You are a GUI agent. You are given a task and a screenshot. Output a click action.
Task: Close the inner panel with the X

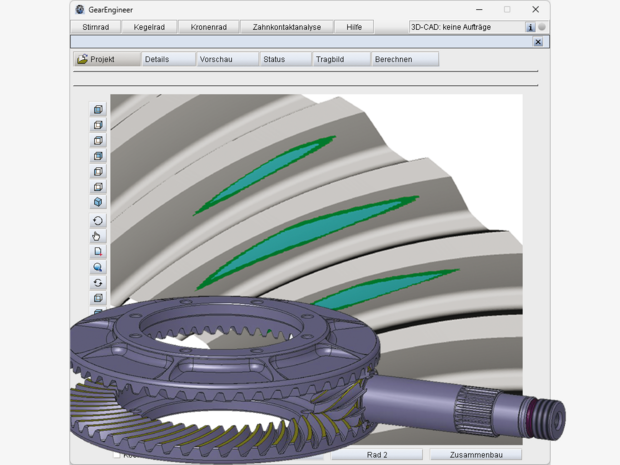pyautogui.click(x=538, y=42)
